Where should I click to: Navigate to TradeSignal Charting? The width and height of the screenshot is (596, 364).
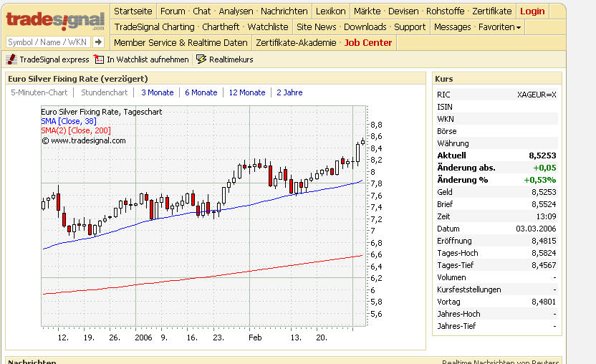coord(154,27)
